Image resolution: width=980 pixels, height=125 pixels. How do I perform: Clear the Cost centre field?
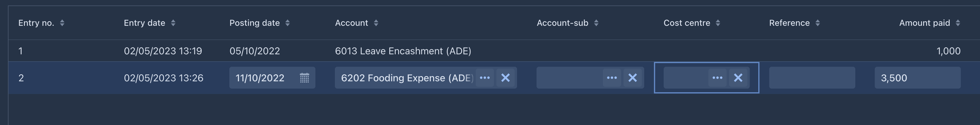pos(738,78)
